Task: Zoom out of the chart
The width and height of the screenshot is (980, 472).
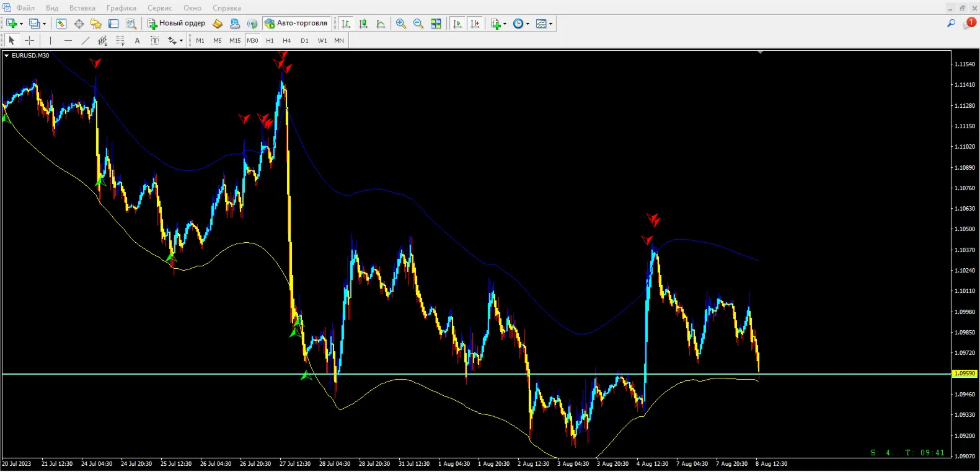Action: pyautogui.click(x=418, y=24)
